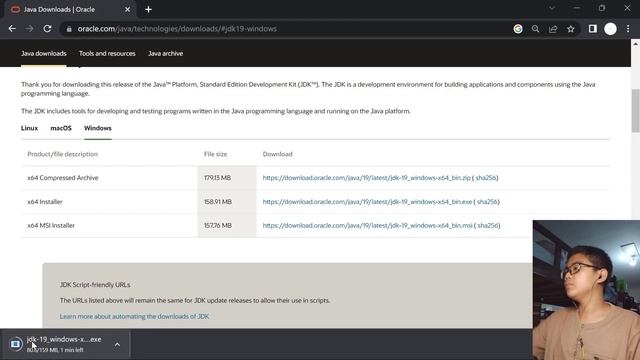The height and width of the screenshot is (360, 640).
Task: Bookmark this page with the star icon
Action: [x=571, y=29]
